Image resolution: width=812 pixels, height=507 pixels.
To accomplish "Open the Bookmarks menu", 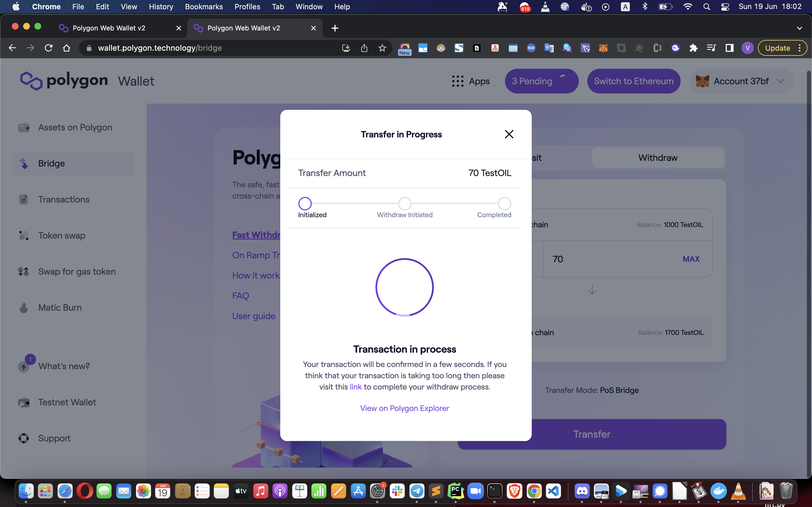I will (204, 7).
